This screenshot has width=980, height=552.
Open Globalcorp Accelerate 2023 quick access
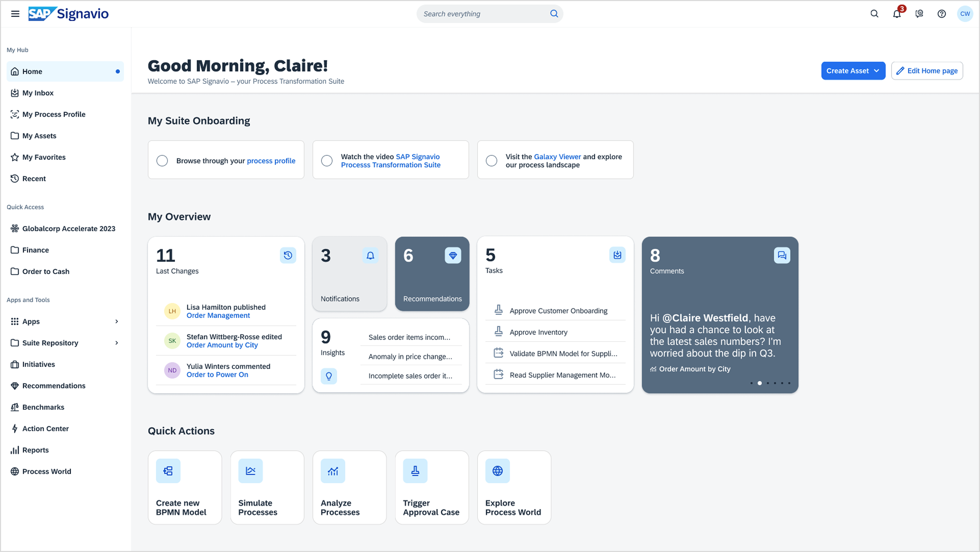click(x=65, y=229)
